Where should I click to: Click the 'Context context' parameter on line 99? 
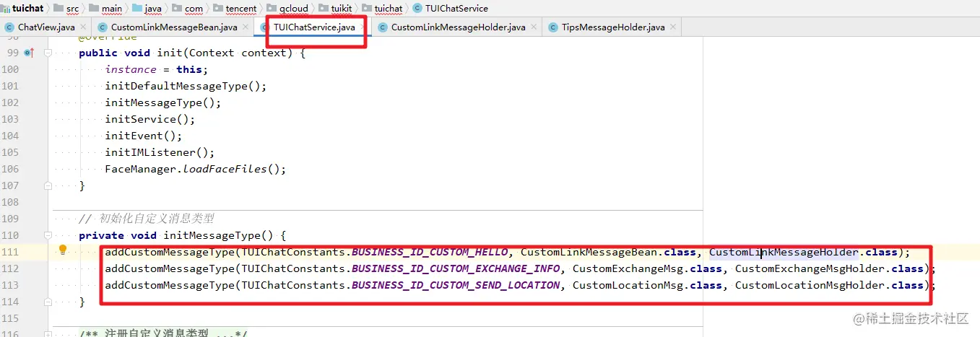pyautogui.click(x=241, y=53)
